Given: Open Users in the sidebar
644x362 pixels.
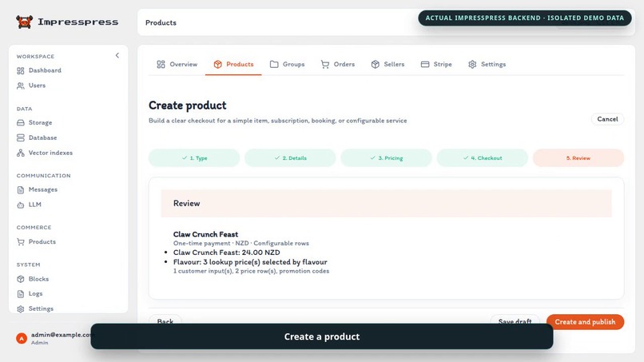Looking at the screenshot, I should click(37, 86).
